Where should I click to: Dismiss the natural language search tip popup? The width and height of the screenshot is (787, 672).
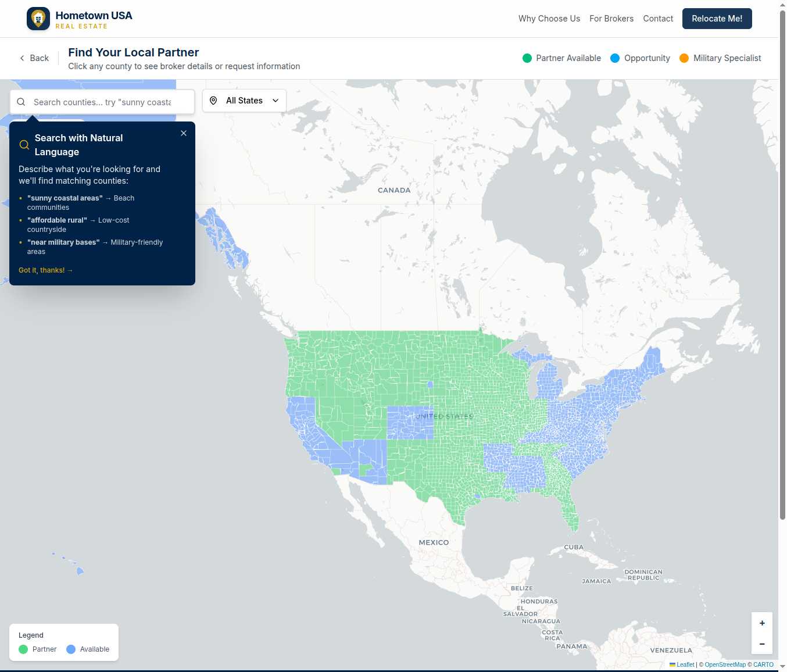(184, 133)
